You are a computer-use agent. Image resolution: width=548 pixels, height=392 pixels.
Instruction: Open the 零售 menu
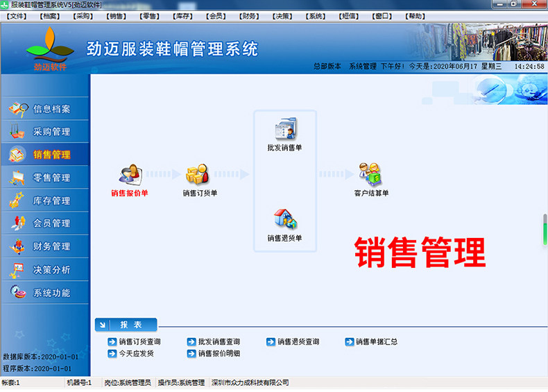(x=149, y=16)
